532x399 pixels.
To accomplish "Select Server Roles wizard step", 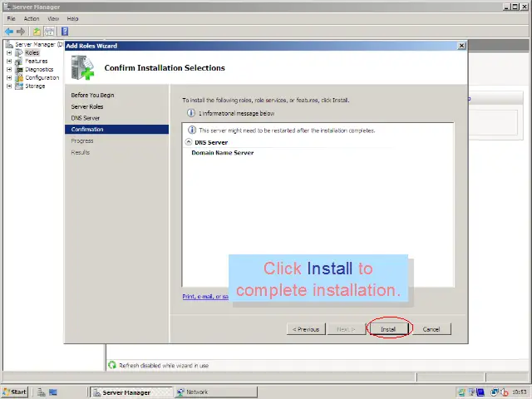I will [87, 106].
